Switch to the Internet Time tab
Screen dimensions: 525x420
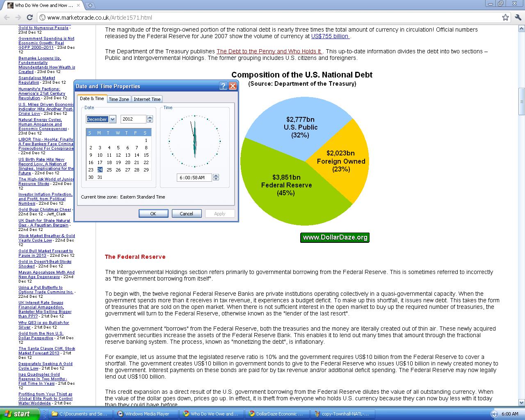[x=147, y=99]
